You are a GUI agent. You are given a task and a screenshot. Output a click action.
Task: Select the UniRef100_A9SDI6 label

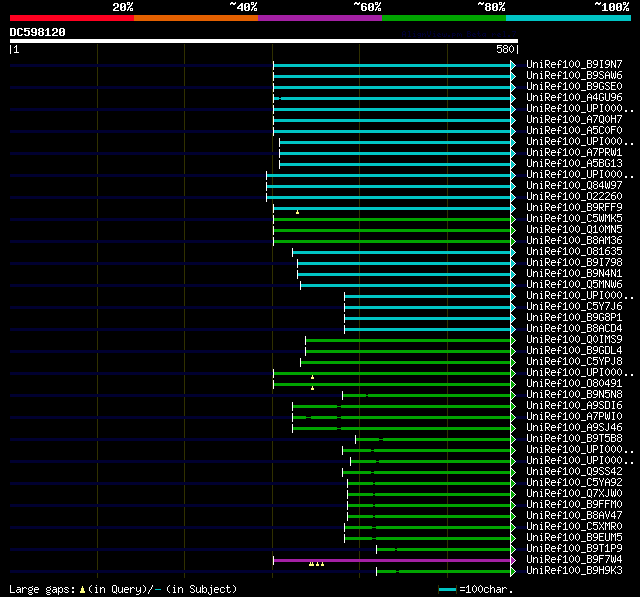(574, 406)
